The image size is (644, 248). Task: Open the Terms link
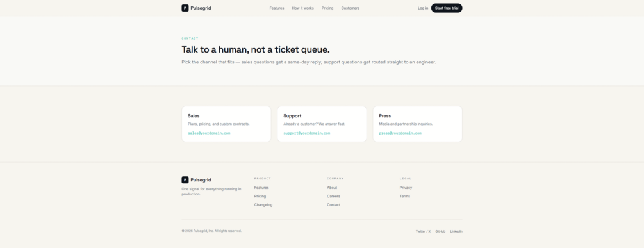(404, 196)
